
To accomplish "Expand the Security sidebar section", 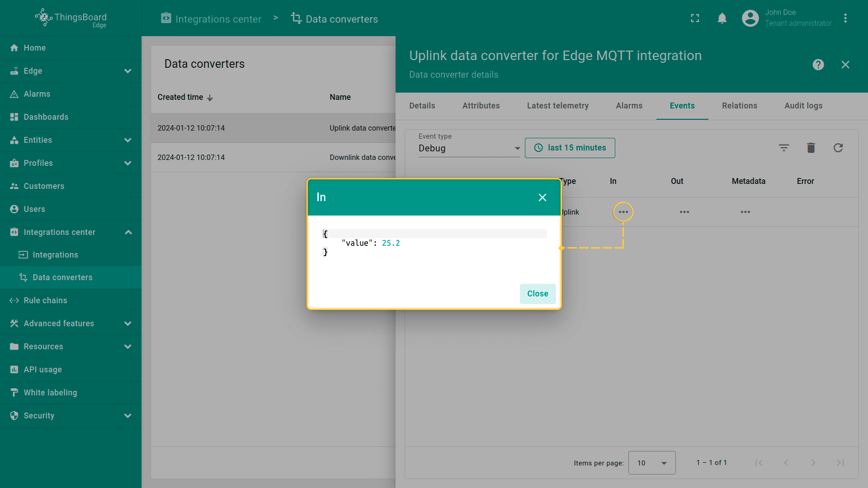I will point(128,416).
